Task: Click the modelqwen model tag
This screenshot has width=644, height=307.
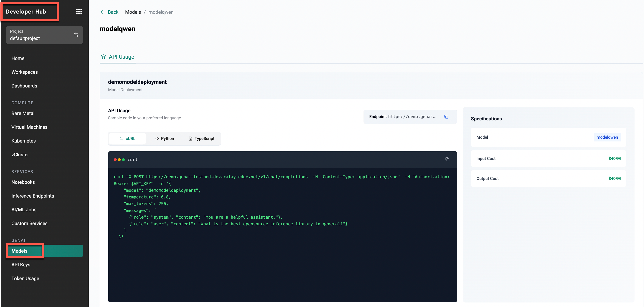Action: 607,137
